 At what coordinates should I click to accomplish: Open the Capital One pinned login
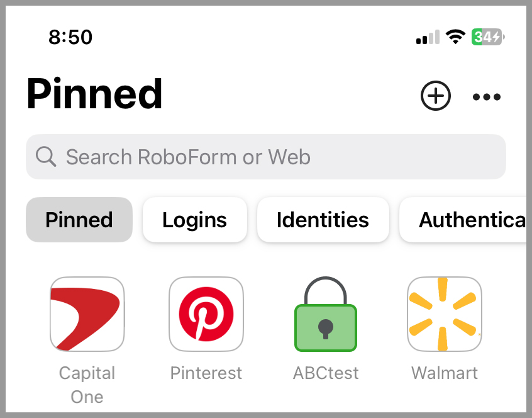click(x=87, y=314)
